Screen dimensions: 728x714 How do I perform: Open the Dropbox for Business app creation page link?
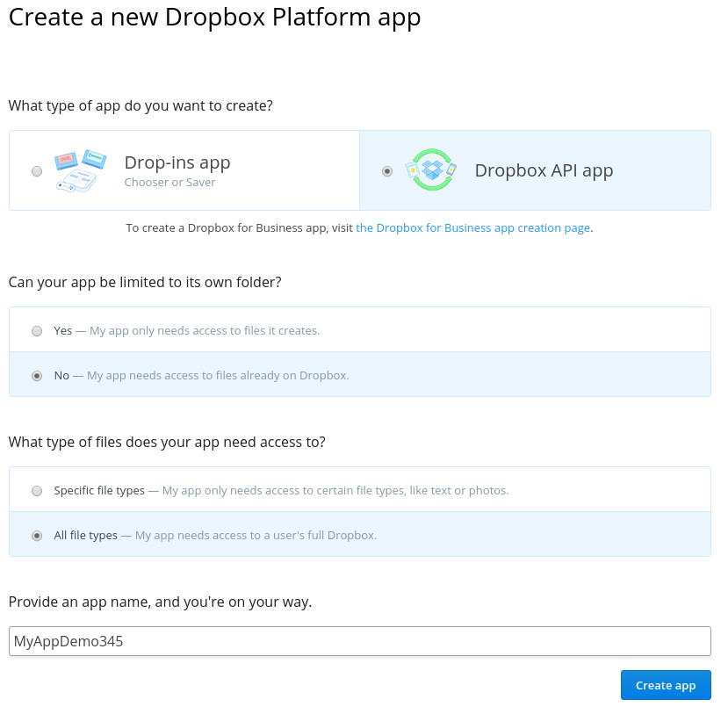pyautogui.click(x=473, y=228)
